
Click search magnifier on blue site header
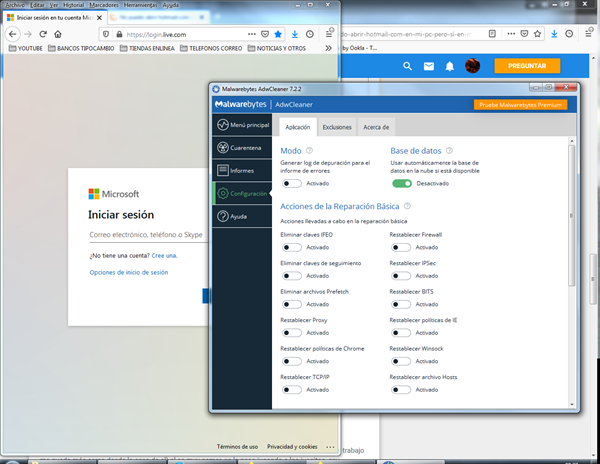coord(408,66)
